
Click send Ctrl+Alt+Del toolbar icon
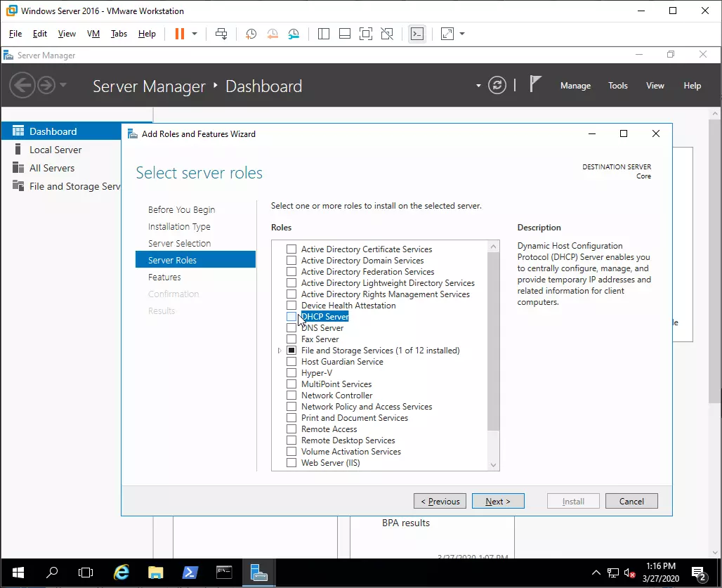(x=221, y=34)
